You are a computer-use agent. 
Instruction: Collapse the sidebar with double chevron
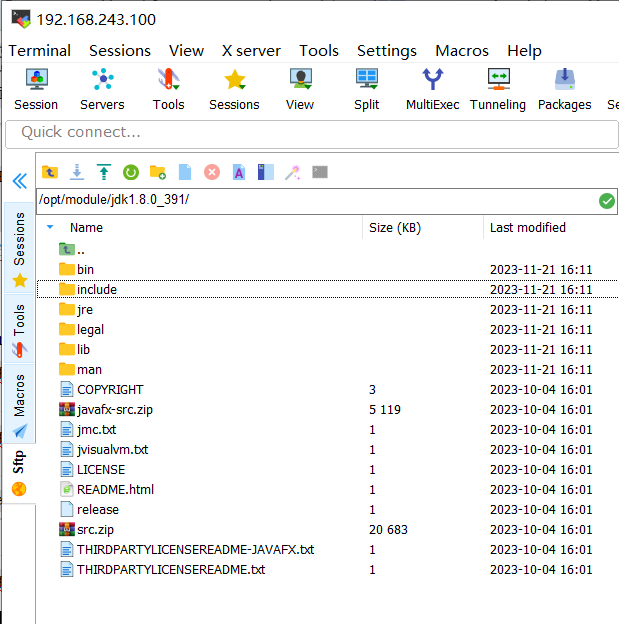[20, 181]
